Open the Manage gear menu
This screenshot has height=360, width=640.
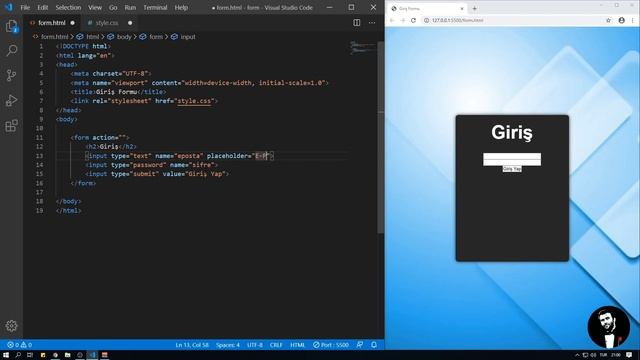point(11,325)
